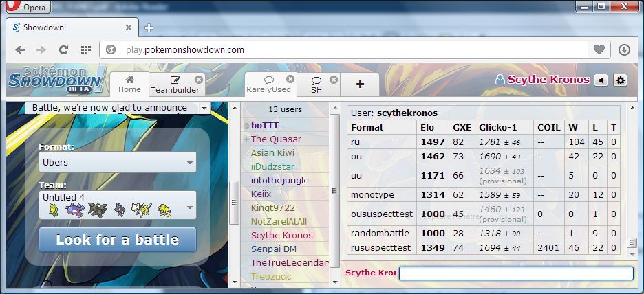Click the ru format cell
Image resolution: width=644 pixels, height=294 pixels.
tap(382, 142)
